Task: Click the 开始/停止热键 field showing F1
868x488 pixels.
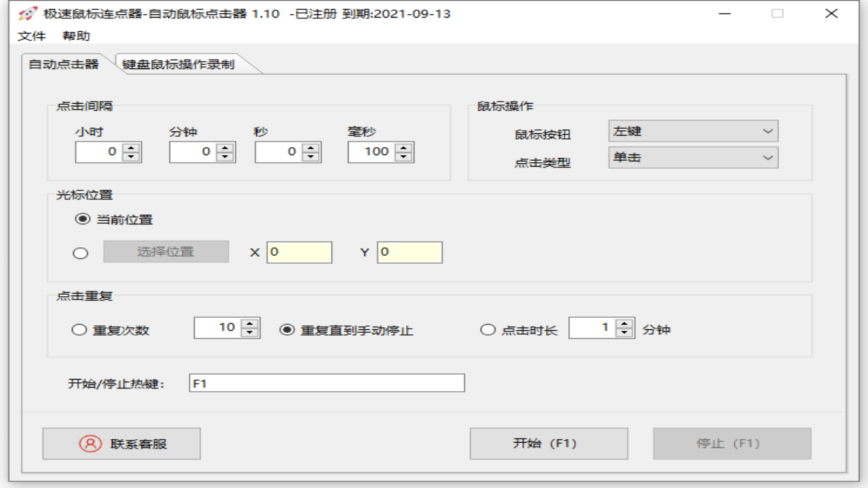Action: coord(327,383)
